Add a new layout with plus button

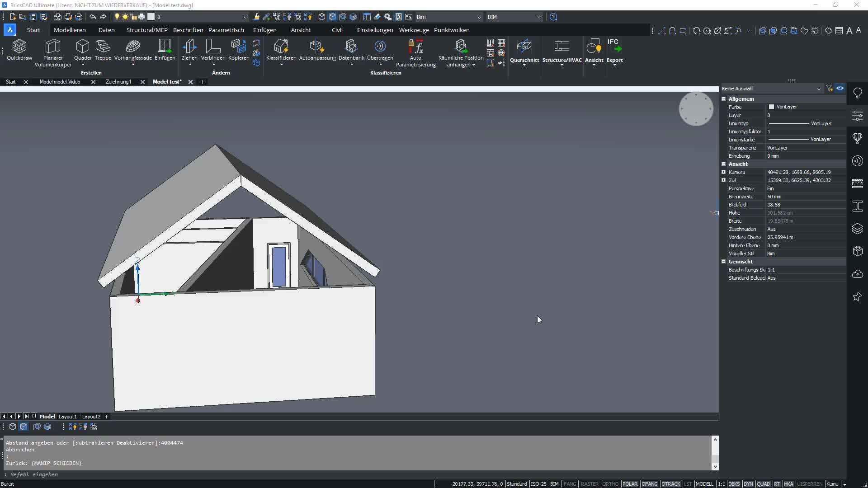point(106,417)
